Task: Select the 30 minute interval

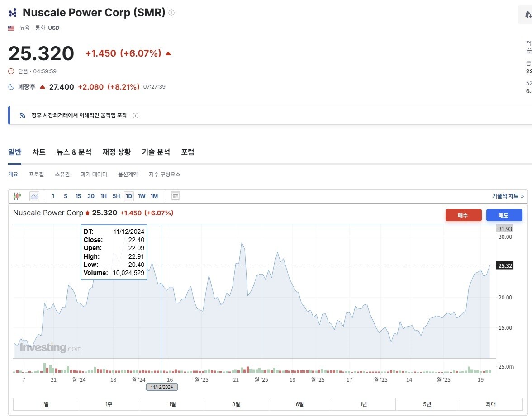Action: pos(91,196)
